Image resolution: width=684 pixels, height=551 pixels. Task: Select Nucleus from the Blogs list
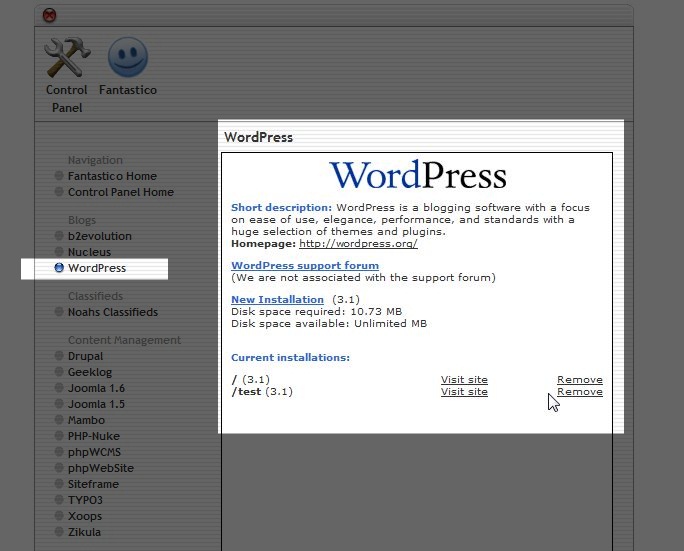89,252
